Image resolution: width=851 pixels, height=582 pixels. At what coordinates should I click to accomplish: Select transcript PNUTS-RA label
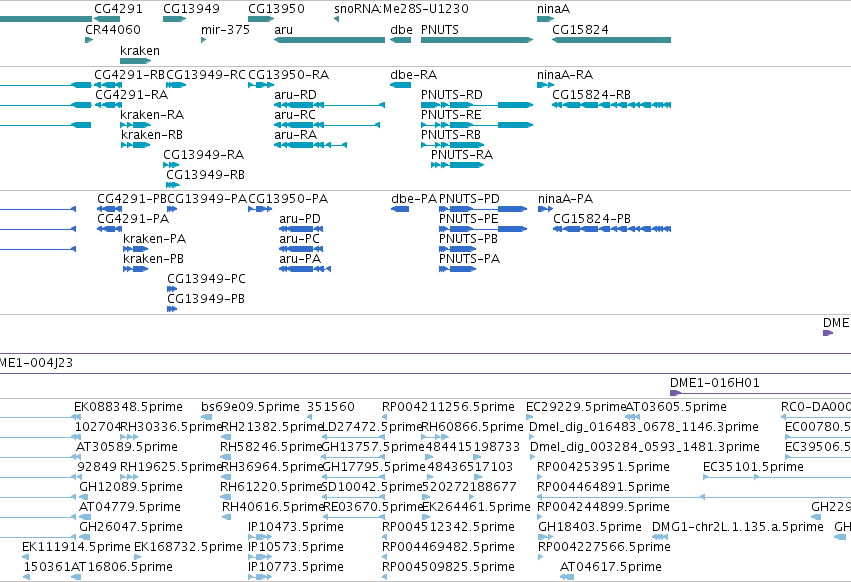click(x=462, y=155)
